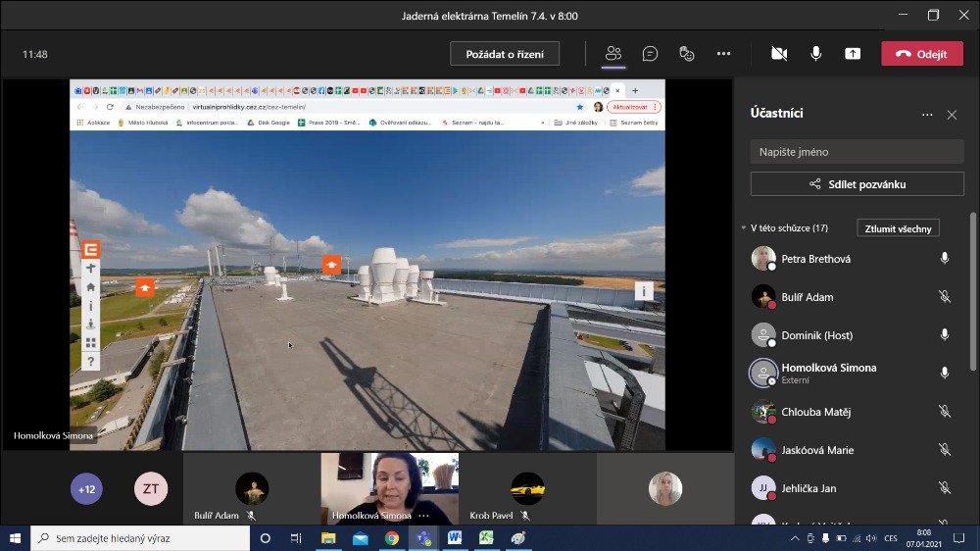Mute Petra Brethová's microphone
The height and width of the screenshot is (551, 980).
click(945, 259)
